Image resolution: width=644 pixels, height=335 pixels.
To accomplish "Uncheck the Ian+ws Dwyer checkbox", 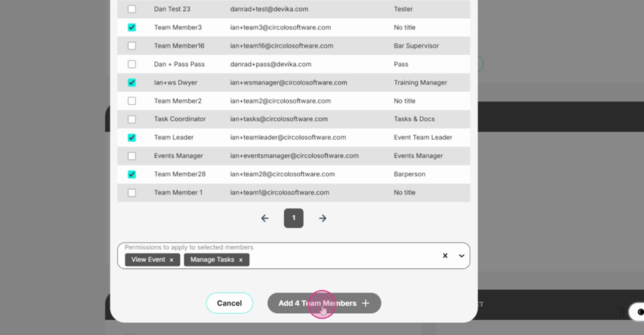I will [132, 83].
